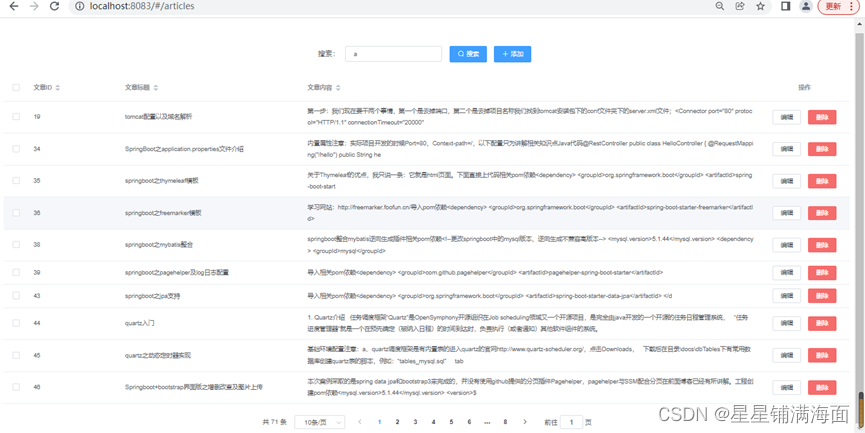Open the browser three-dot menu
This screenshot has height=433, width=865.
click(x=851, y=6)
